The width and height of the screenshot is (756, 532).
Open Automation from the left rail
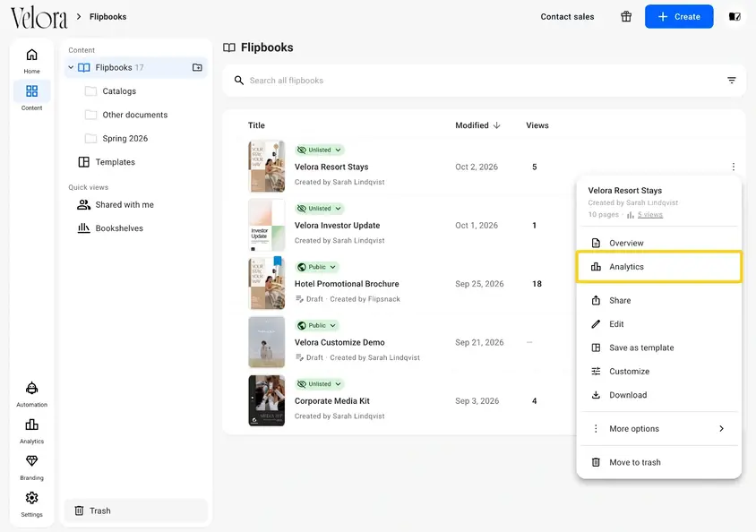32,394
